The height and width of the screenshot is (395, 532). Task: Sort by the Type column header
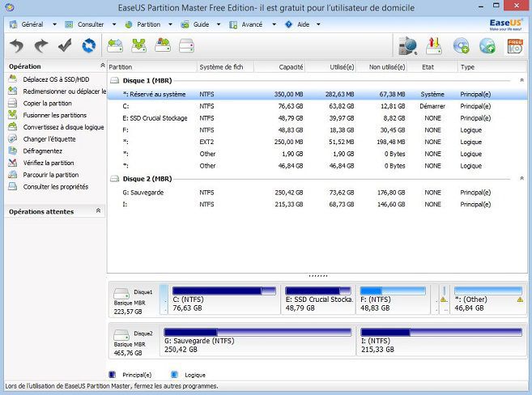(492, 67)
